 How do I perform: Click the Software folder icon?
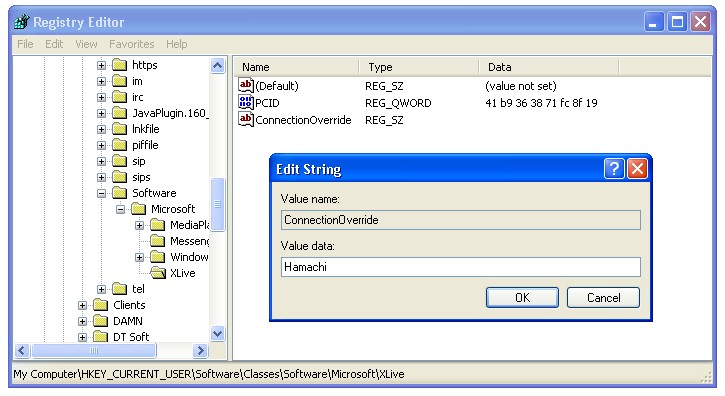tap(120, 193)
